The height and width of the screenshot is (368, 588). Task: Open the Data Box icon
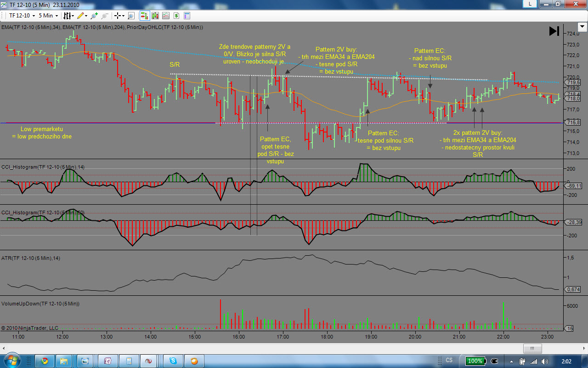(x=187, y=16)
